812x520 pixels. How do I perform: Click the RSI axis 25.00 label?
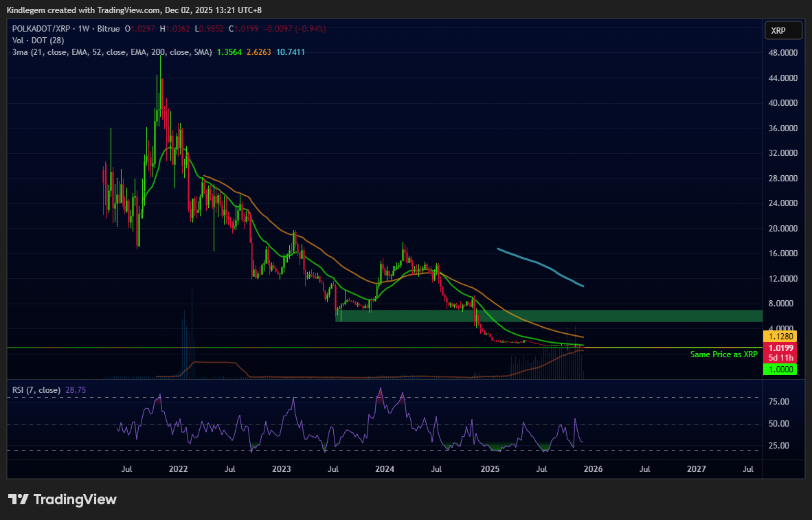(779, 446)
